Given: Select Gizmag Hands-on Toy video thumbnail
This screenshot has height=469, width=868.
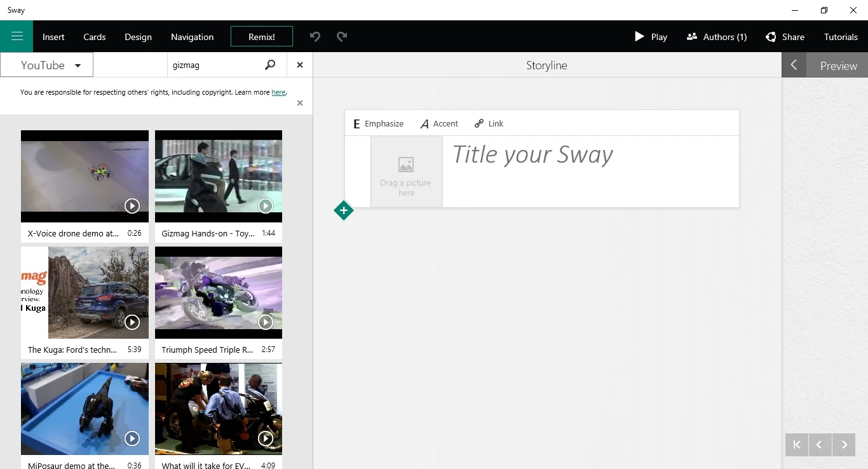Looking at the screenshot, I should 219,176.
